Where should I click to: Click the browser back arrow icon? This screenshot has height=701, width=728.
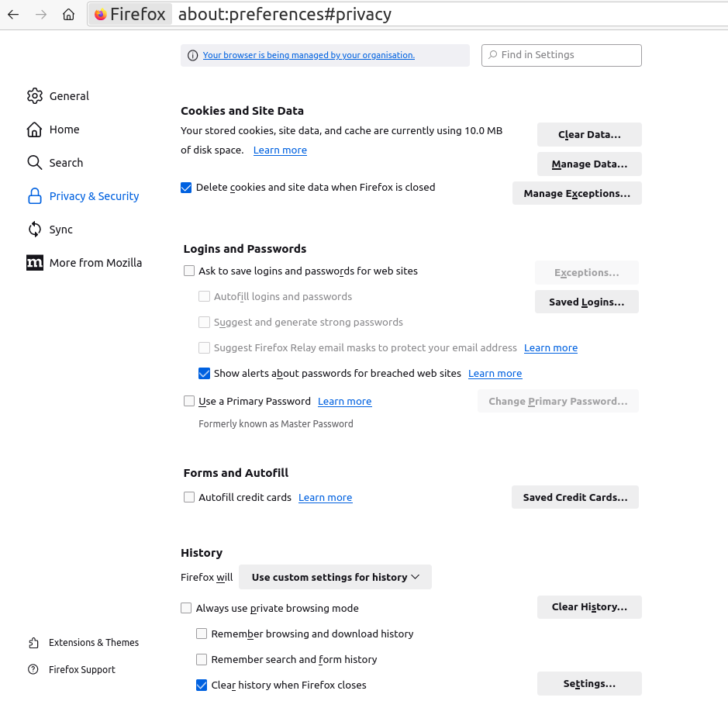click(x=13, y=14)
